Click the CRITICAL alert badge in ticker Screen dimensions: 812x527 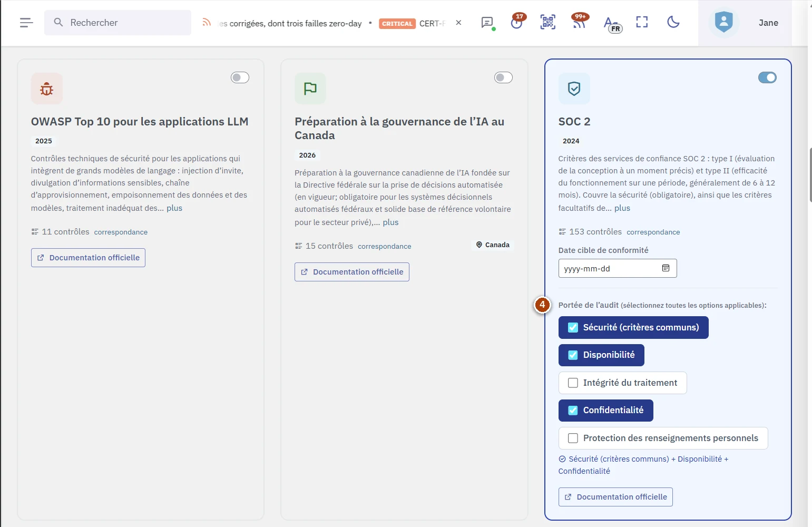(397, 24)
